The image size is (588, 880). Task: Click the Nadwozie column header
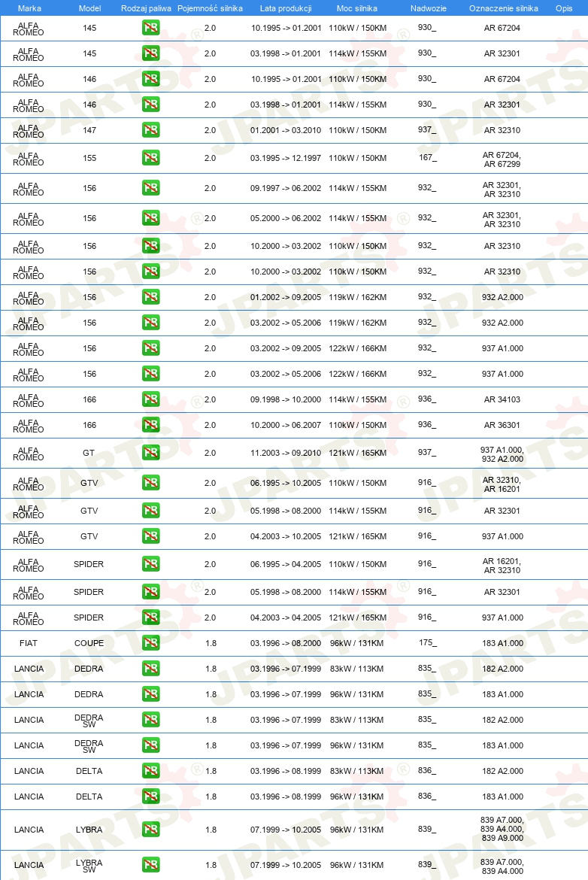428,8
